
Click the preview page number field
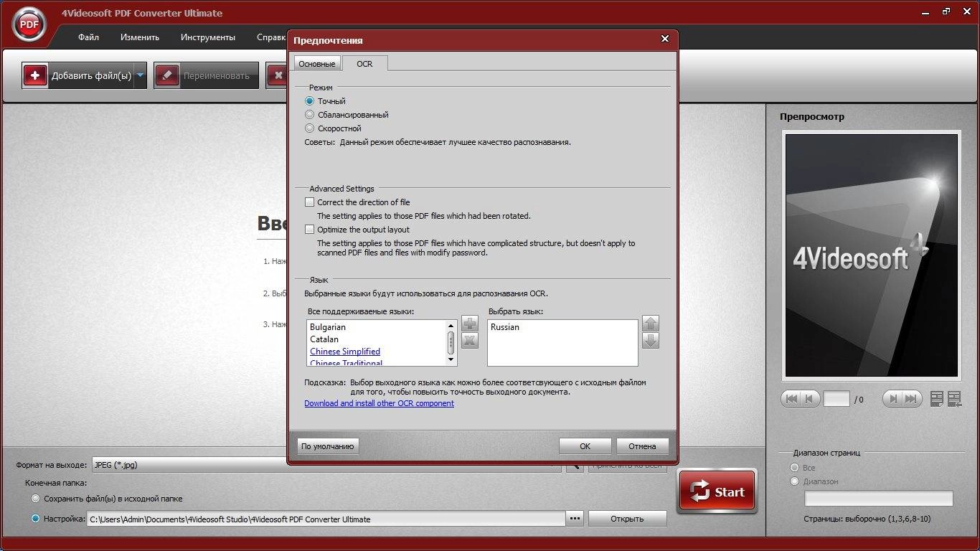(x=837, y=399)
